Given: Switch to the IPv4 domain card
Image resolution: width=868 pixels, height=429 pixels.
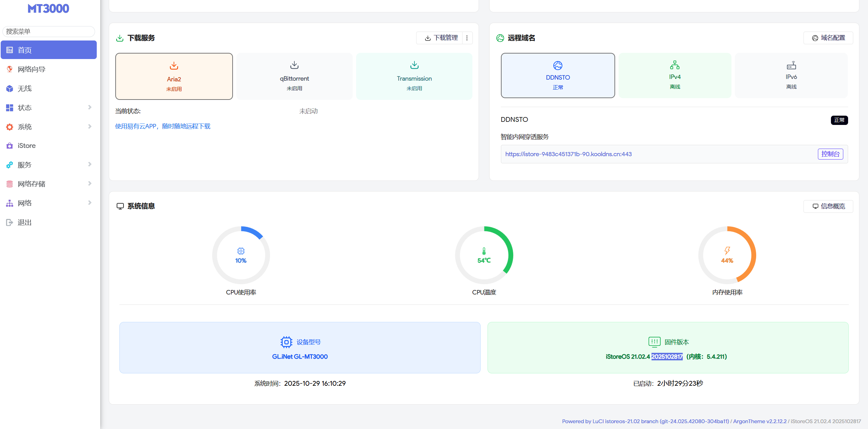Looking at the screenshot, I should [x=675, y=76].
